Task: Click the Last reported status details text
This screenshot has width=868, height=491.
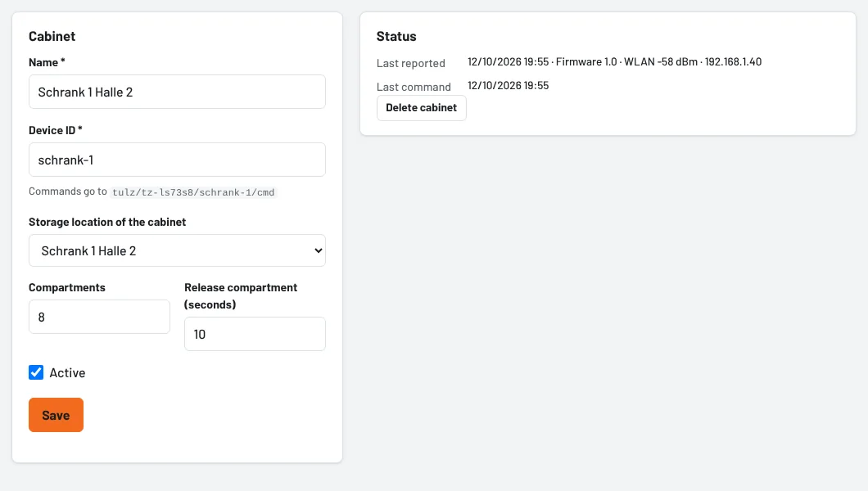Action: point(614,62)
